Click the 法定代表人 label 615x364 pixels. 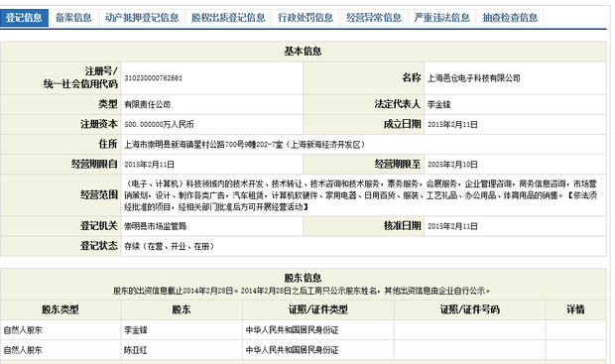tap(398, 104)
